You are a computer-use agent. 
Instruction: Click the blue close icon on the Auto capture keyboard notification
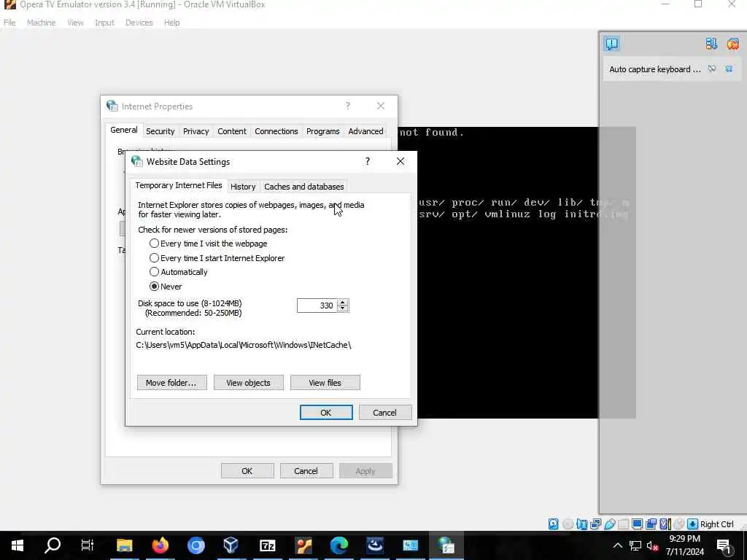(729, 69)
